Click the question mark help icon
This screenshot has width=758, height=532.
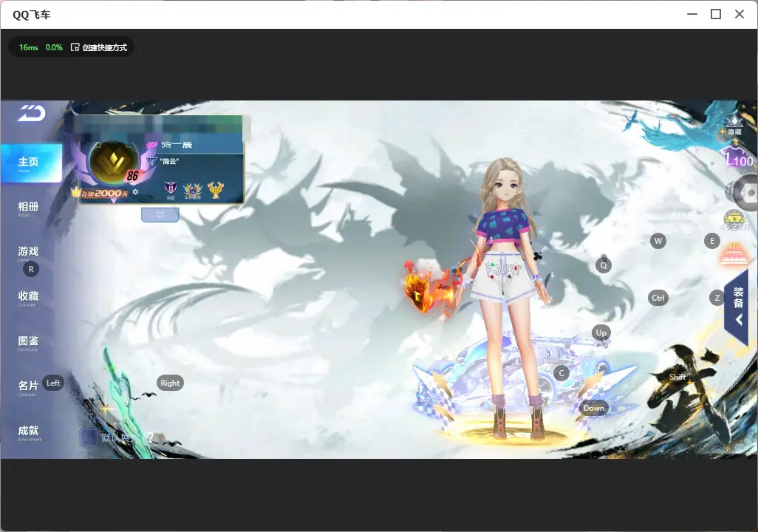(150, 437)
